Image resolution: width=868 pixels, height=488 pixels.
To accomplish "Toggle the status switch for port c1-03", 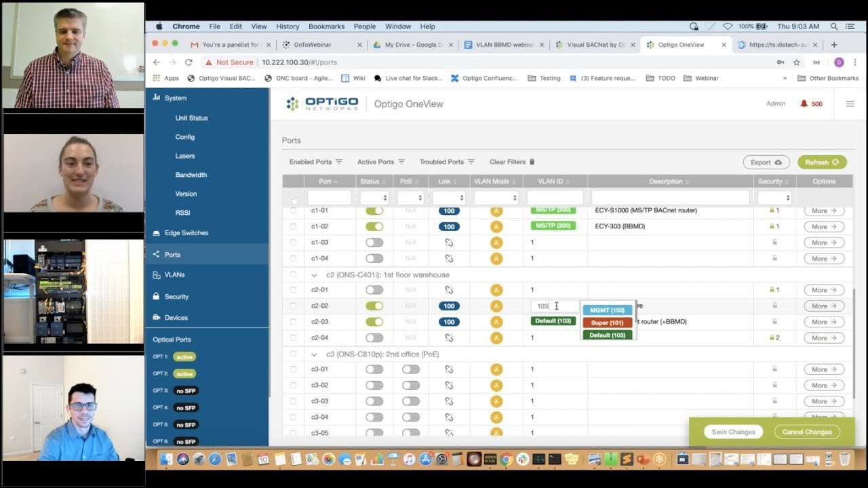I will pos(374,243).
